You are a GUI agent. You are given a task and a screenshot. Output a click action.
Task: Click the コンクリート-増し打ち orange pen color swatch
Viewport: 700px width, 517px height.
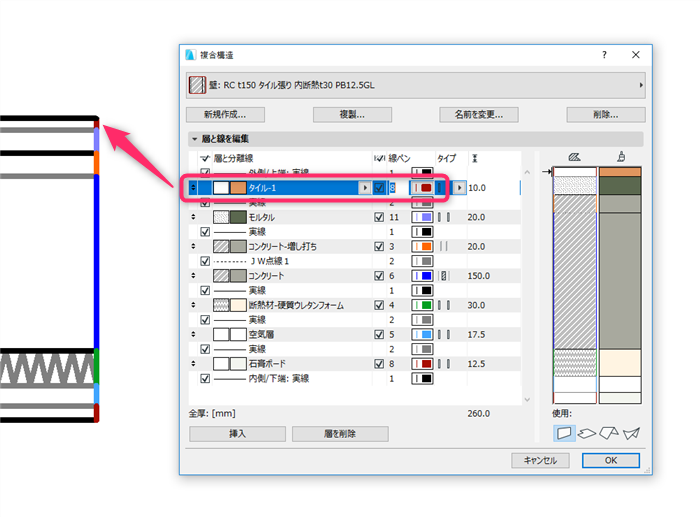[x=422, y=246]
